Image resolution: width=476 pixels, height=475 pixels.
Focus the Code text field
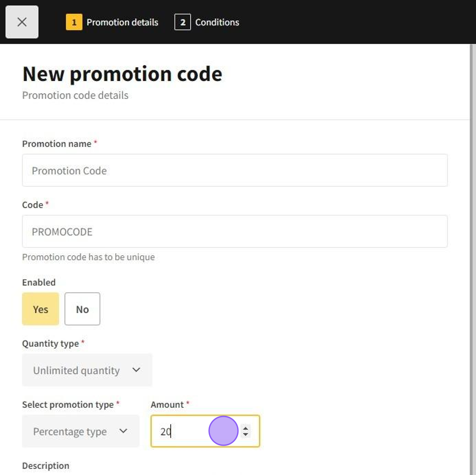235,232
